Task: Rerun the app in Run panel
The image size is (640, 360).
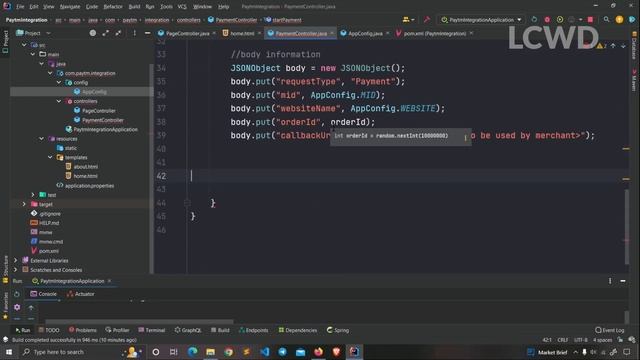Action: 17,294
